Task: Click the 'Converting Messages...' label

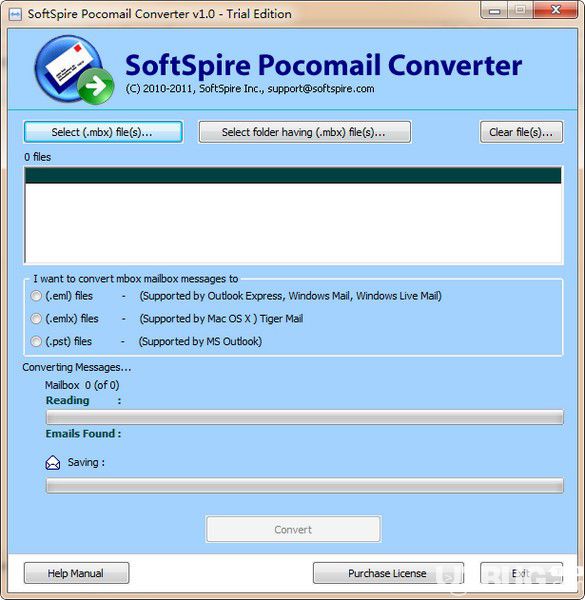Action: click(77, 367)
